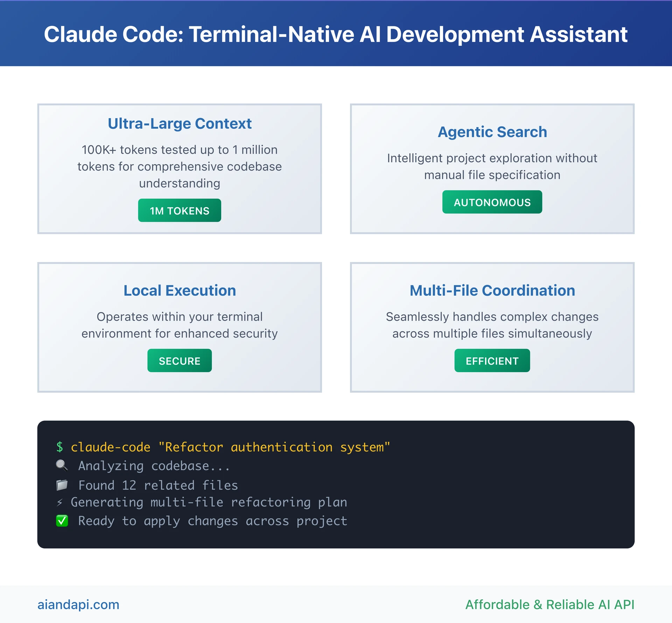672x623 pixels.
Task: Click the lightning bolt icon before Generating
Action: [60, 503]
